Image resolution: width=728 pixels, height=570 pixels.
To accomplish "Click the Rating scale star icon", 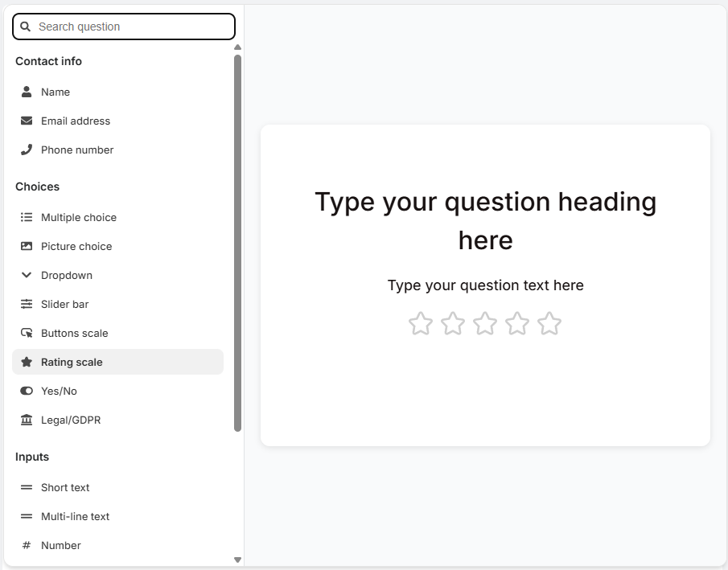I will (x=27, y=362).
